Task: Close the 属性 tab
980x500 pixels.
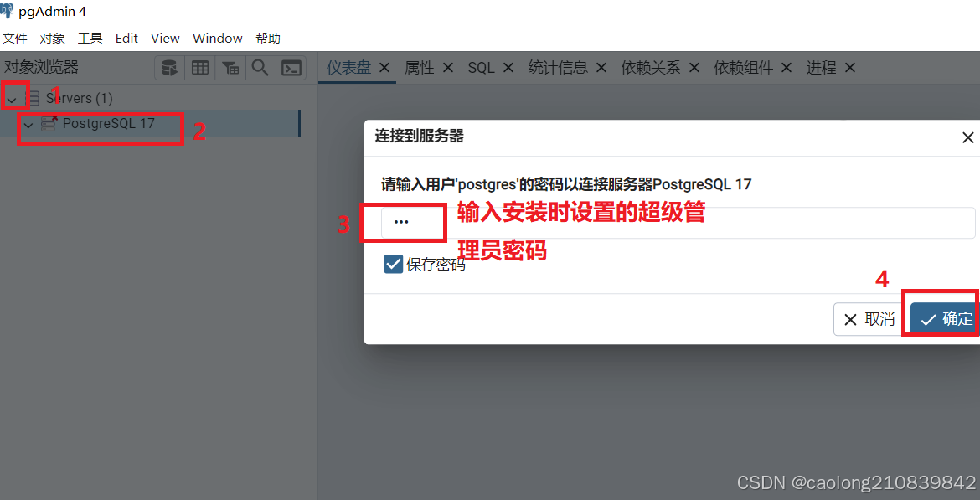Action: coord(447,68)
